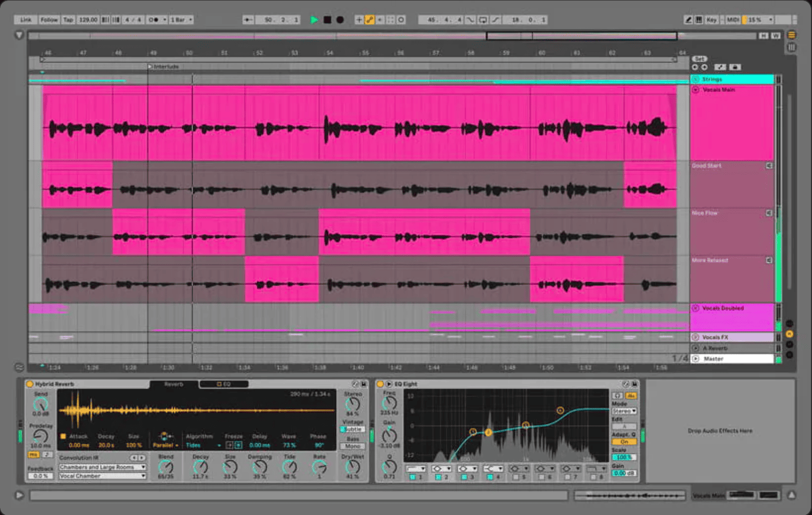
Task: Open the Convolution IR category dropdown
Action: coord(102,467)
